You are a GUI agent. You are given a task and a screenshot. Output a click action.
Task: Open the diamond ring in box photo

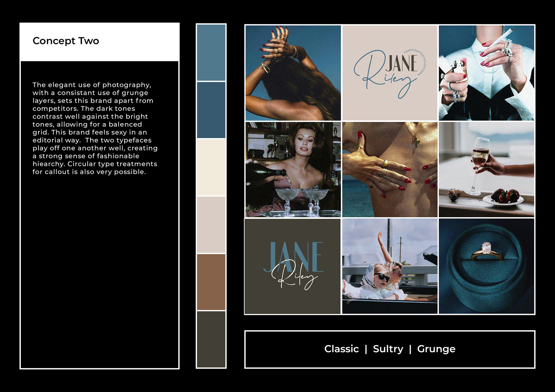click(486, 266)
